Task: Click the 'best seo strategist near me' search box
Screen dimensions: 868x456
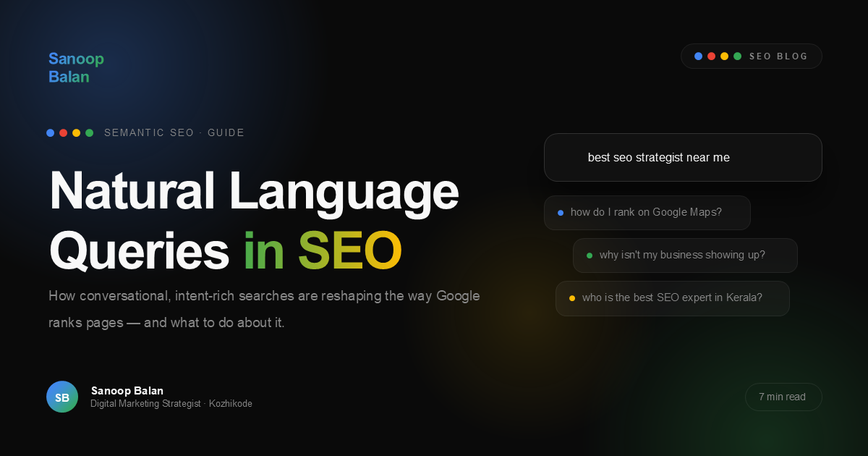Action: click(x=683, y=157)
